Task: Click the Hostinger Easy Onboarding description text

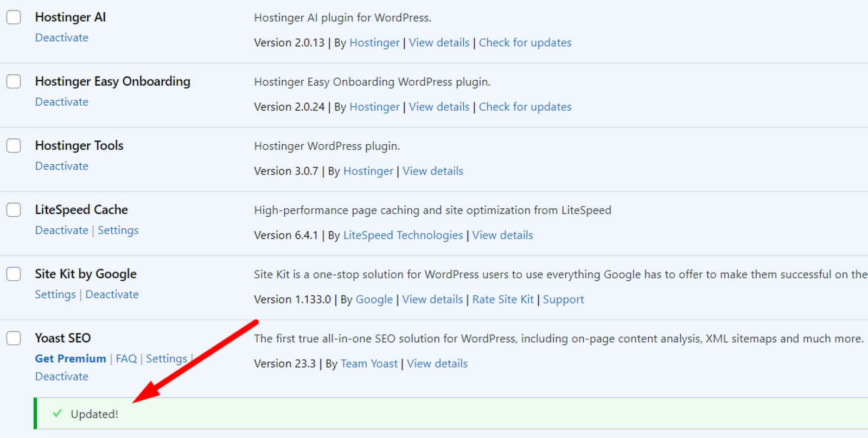Action: coord(372,82)
